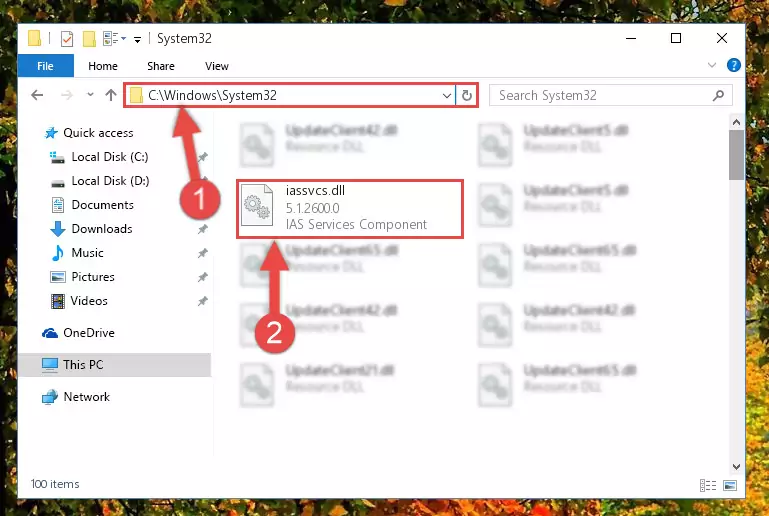769x516 pixels.
Task: Open Pictures in the sidebar
Action: [x=93, y=277]
